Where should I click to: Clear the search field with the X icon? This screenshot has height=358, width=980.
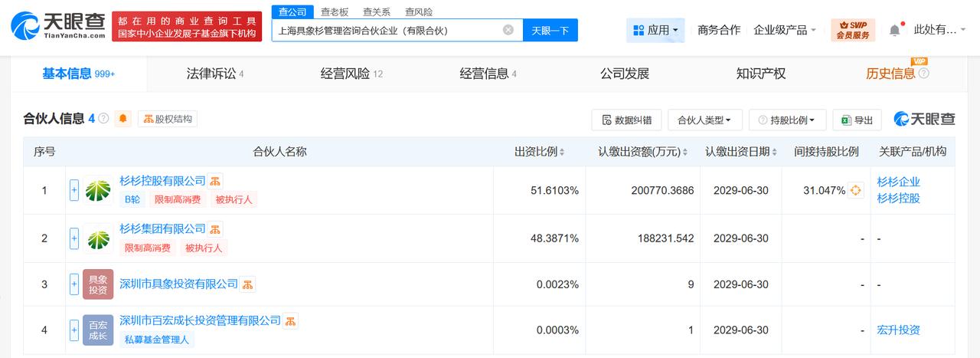(508, 30)
